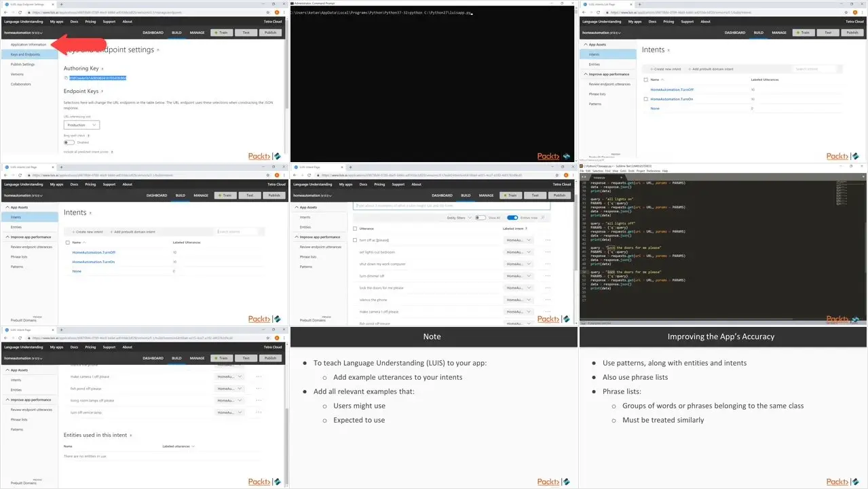The height and width of the screenshot is (489, 868).
Task: Open MANAGE tab in the center utterances window
Action: click(x=487, y=195)
